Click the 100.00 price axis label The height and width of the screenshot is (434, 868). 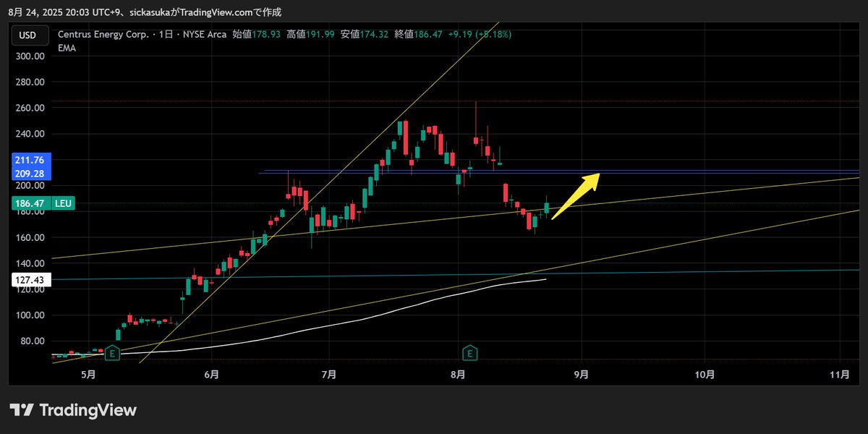pyautogui.click(x=30, y=315)
